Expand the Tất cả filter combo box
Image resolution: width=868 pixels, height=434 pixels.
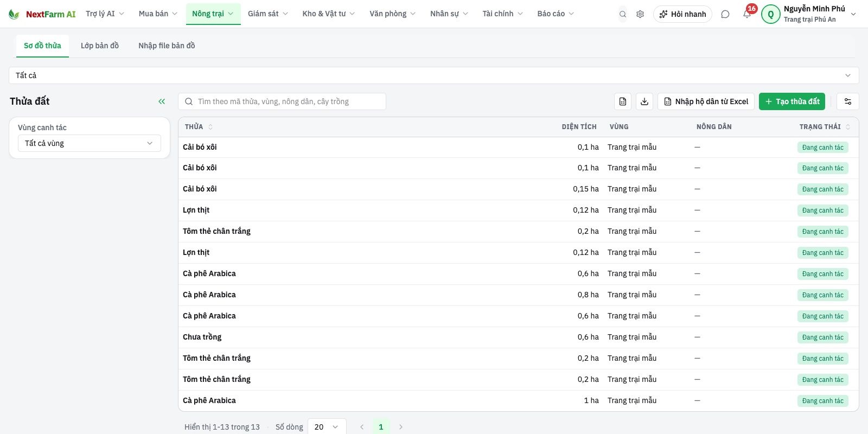[434, 75]
